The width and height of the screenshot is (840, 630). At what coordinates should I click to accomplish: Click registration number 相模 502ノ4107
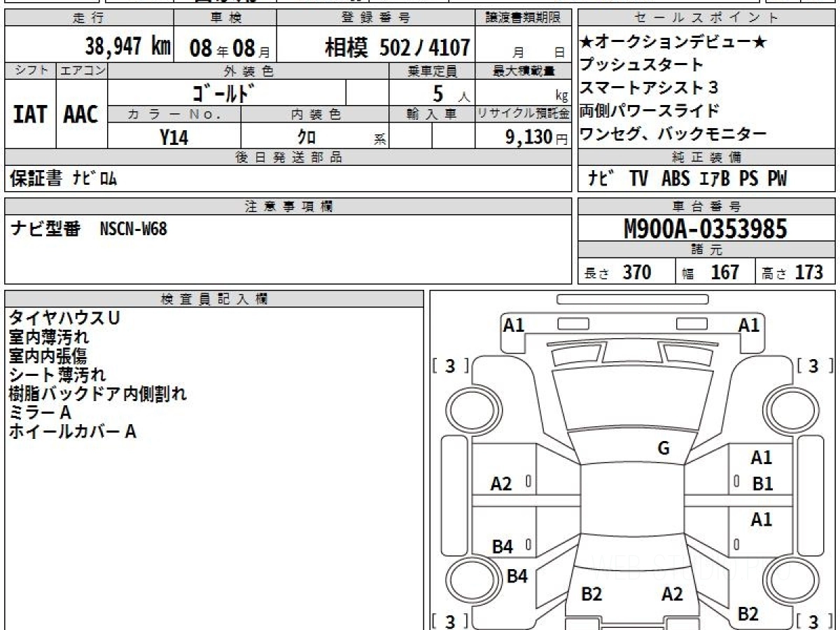398,48
